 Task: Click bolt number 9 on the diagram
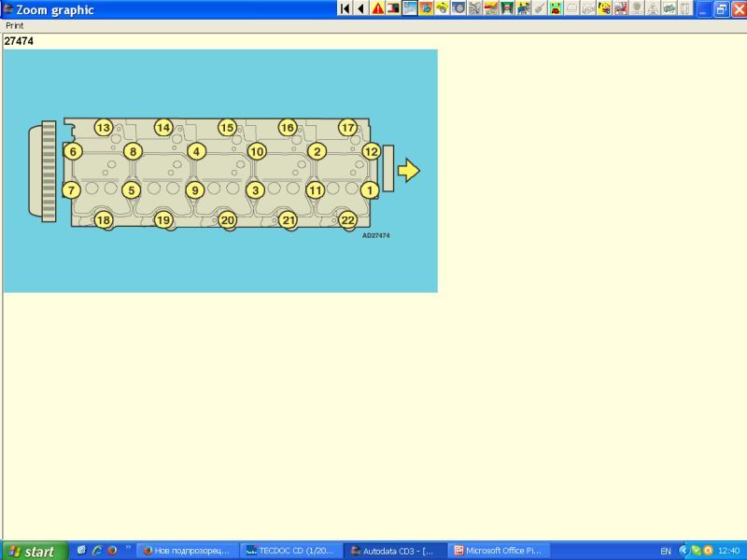point(195,190)
